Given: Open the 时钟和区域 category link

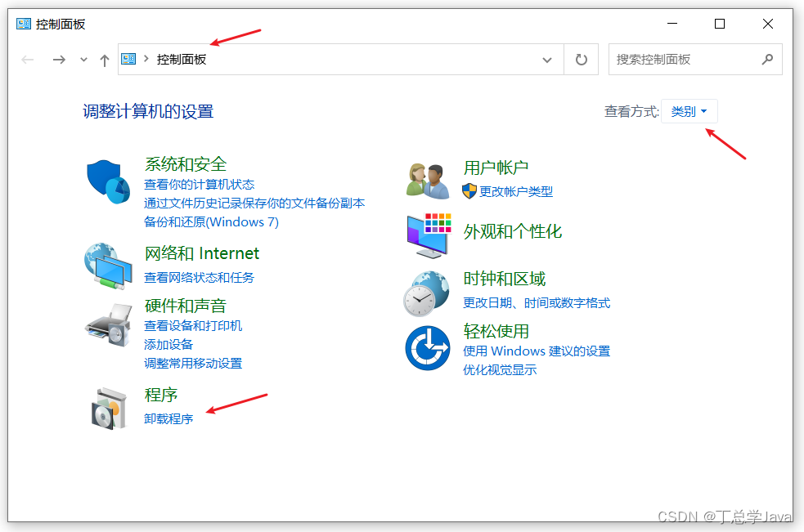Looking at the screenshot, I should [505, 279].
